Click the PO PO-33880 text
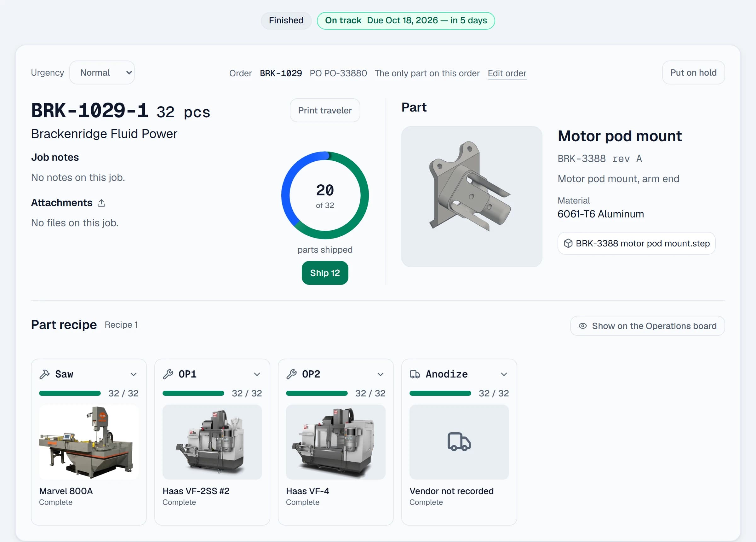 point(338,73)
